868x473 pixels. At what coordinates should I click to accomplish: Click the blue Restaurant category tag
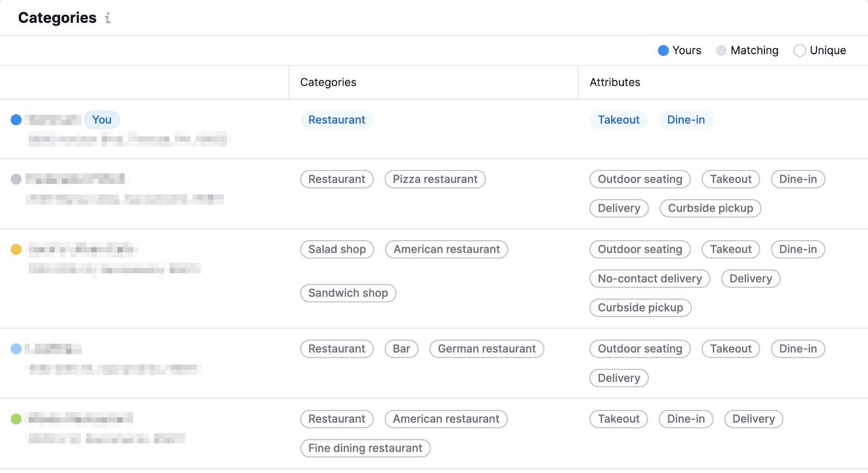[336, 120]
